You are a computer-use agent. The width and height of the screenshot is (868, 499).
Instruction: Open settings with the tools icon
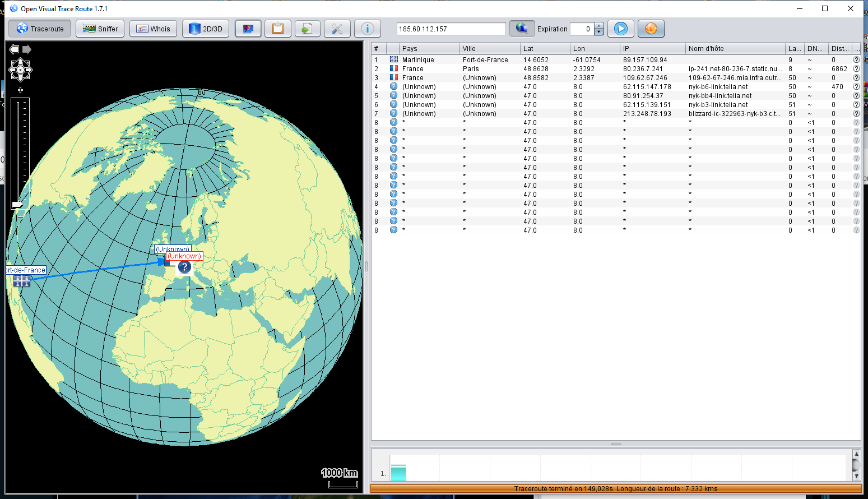(337, 29)
